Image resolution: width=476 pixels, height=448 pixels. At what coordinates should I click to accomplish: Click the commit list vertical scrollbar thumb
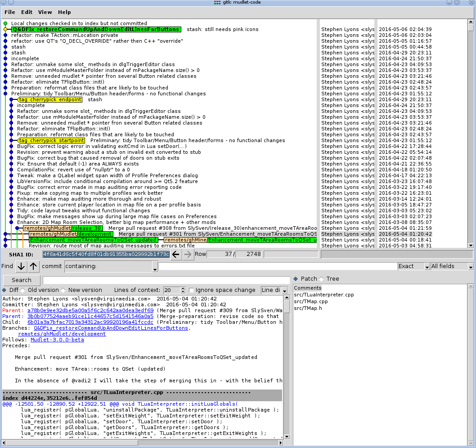[471, 27]
